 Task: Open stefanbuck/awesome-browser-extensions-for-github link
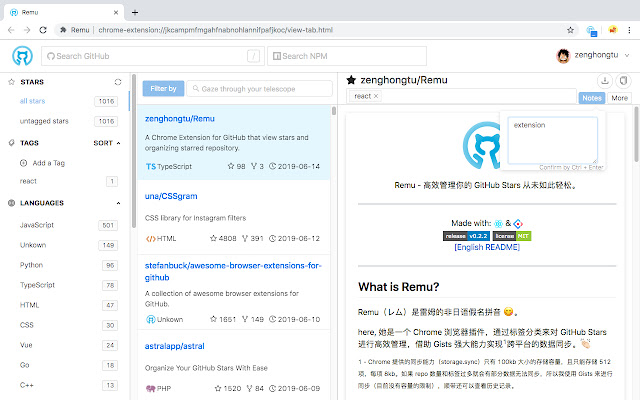click(233, 271)
